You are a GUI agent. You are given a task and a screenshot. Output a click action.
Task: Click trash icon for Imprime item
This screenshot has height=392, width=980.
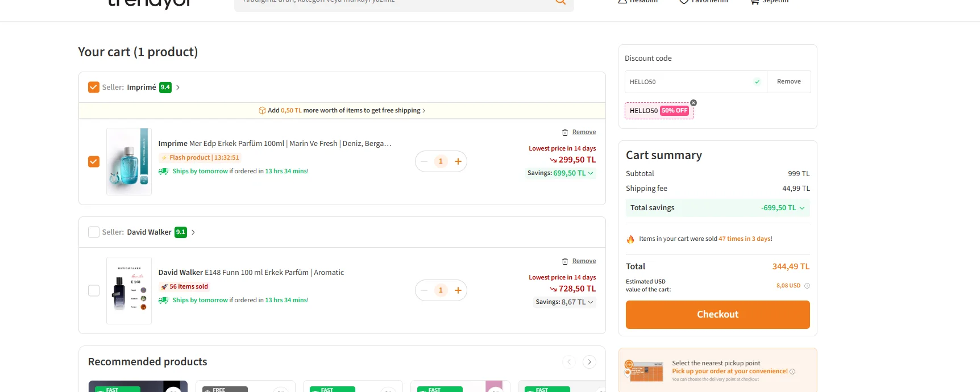tap(565, 132)
